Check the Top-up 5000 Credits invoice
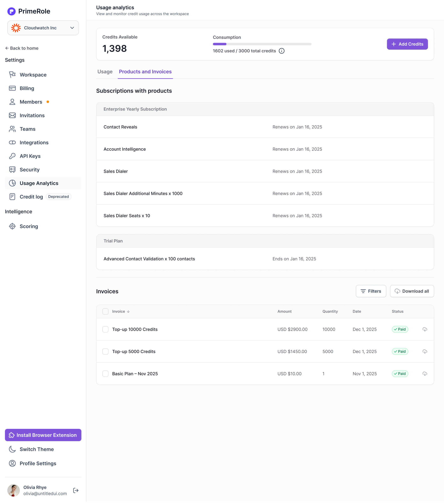 105,351
